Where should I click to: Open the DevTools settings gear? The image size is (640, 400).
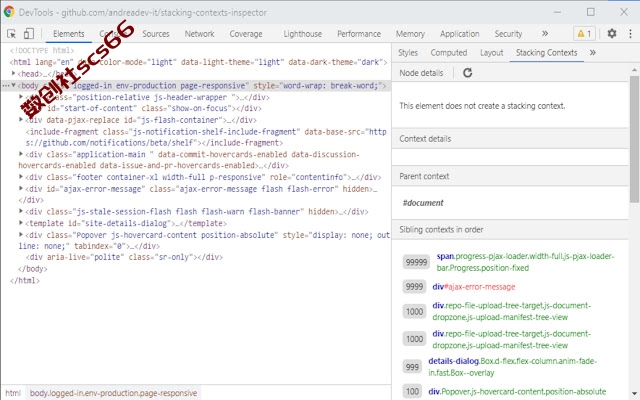pyautogui.click(x=611, y=33)
